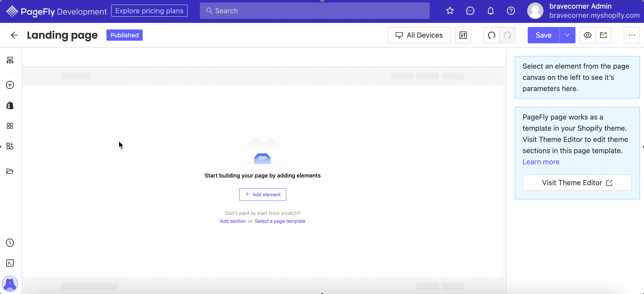Click the undo arrow button
Screen dimensions: 644x294
click(492, 35)
